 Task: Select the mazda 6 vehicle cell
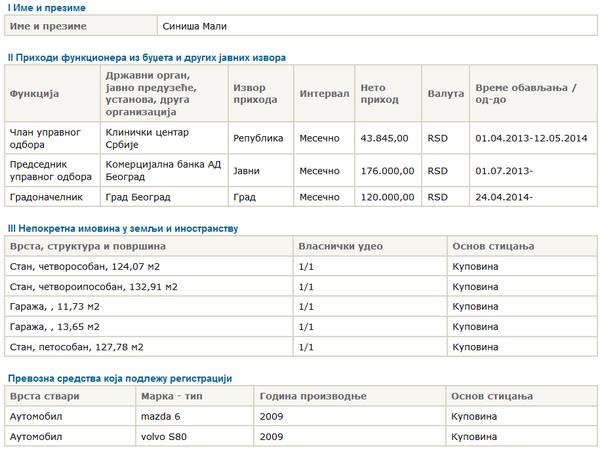click(x=194, y=416)
